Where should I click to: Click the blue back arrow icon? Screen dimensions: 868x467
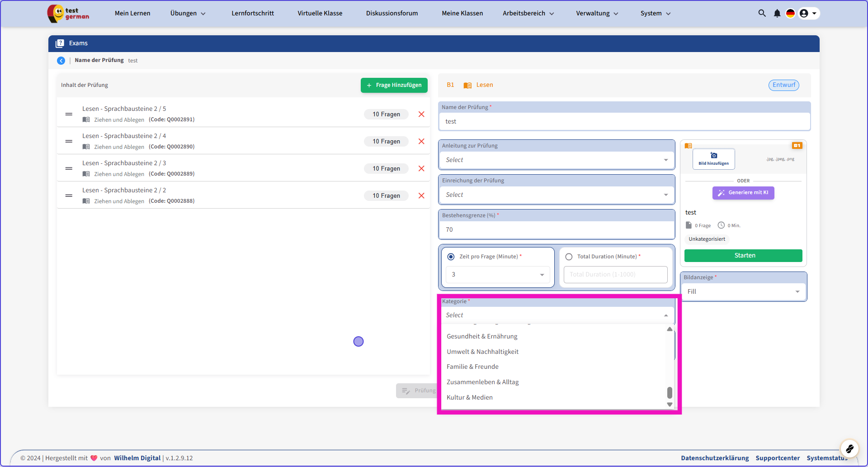click(x=61, y=61)
